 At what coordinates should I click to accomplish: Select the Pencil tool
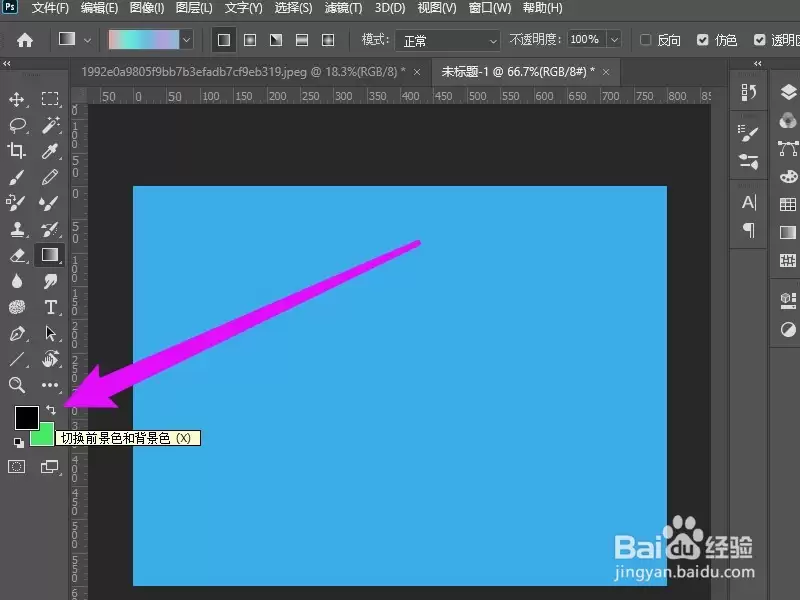(50, 177)
